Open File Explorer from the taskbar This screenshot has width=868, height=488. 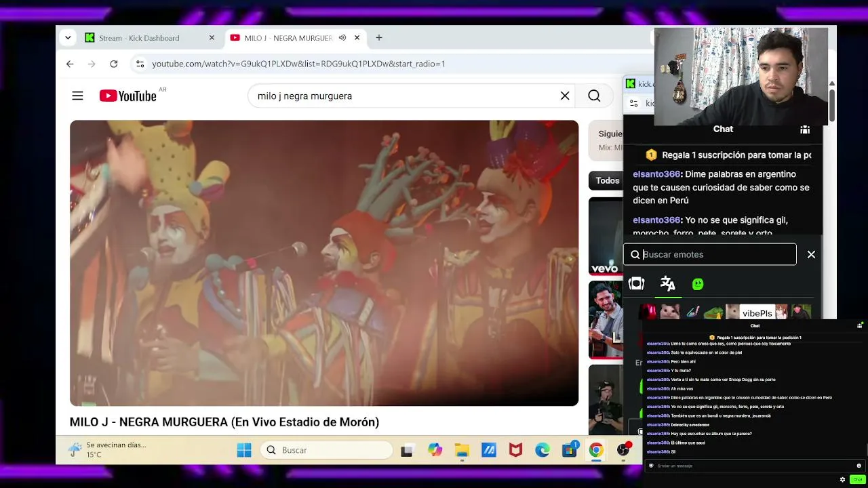tap(462, 450)
